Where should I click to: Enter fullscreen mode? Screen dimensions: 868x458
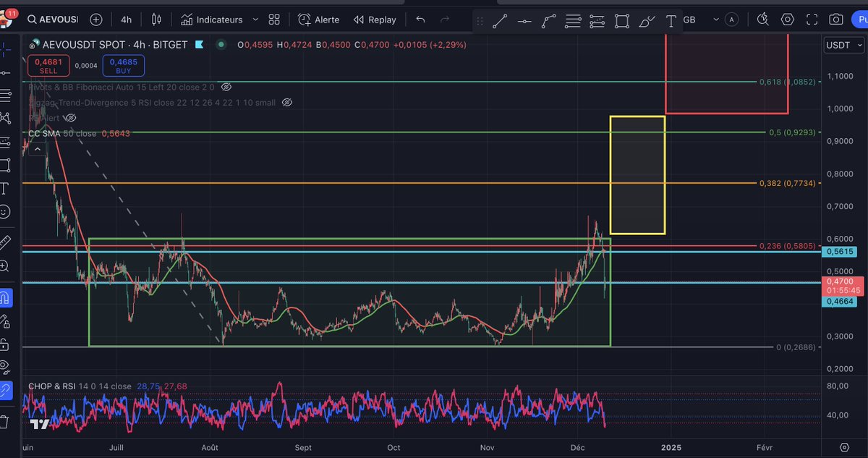[x=812, y=20]
